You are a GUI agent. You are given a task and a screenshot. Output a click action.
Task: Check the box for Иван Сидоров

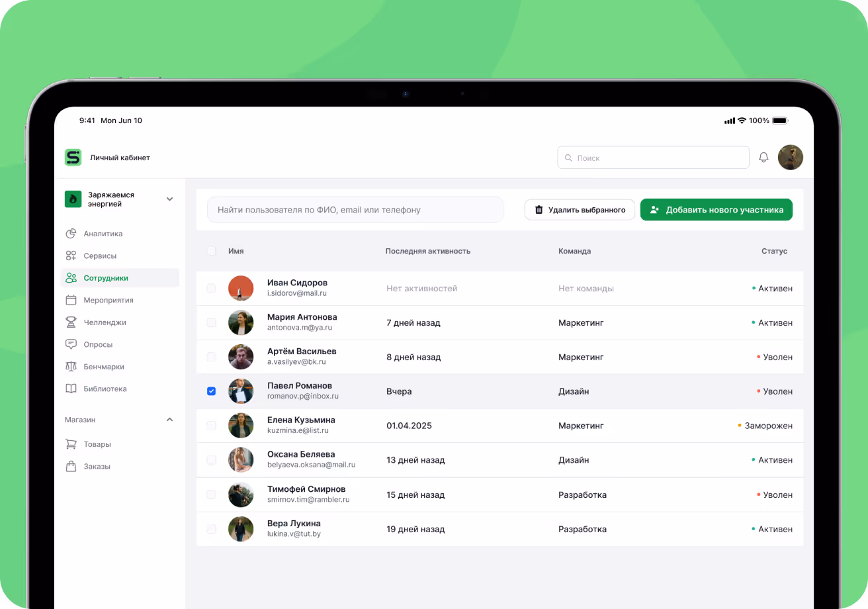click(211, 288)
